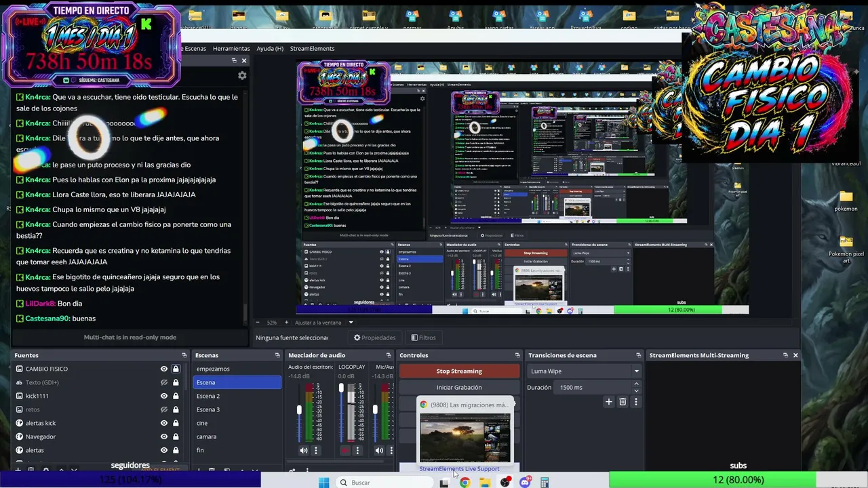Open LOGOPLAY audio options menu
The height and width of the screenshot is (488, 868).
pyautogui.click(x=357, y=451)
